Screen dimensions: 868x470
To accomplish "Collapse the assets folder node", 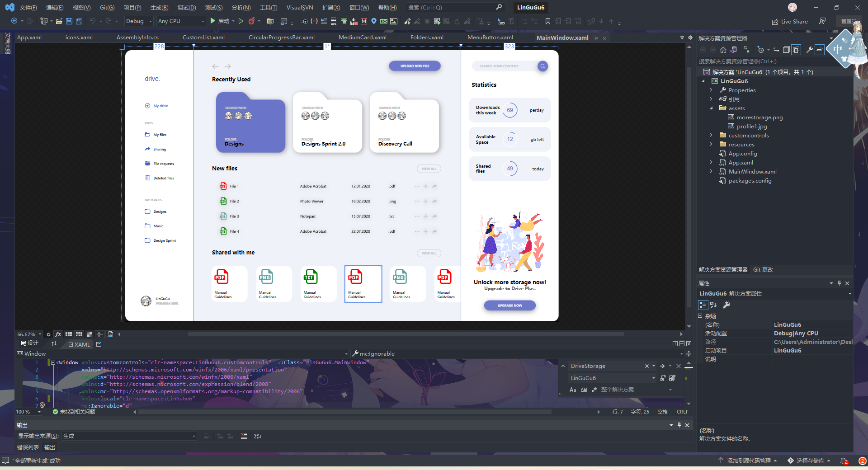I will [x=711, y=108].
